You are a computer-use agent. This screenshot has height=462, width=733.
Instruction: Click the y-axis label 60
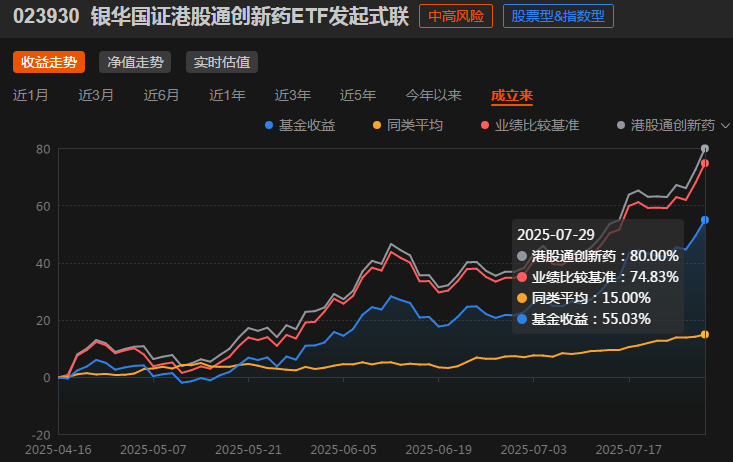click(x=43, y=206)
